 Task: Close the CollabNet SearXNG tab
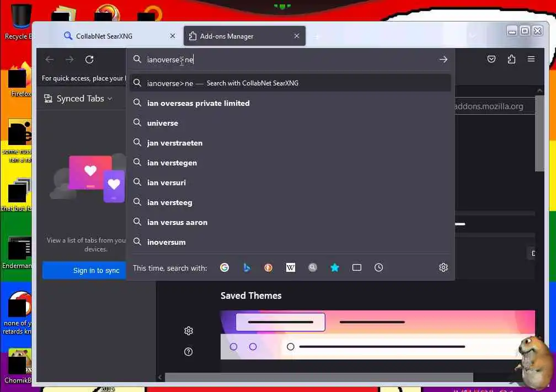pyautogui.click(x=172, y=36)
